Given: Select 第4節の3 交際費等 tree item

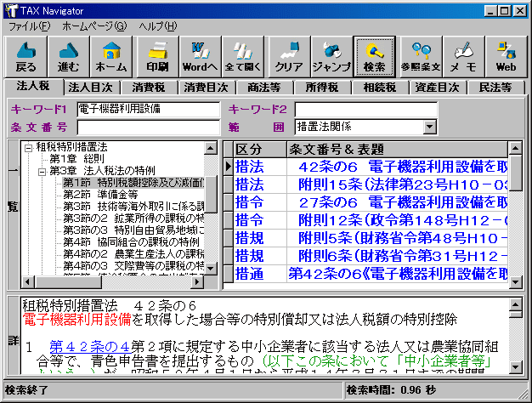Looking at the screenshot, I should coord(133,265).
